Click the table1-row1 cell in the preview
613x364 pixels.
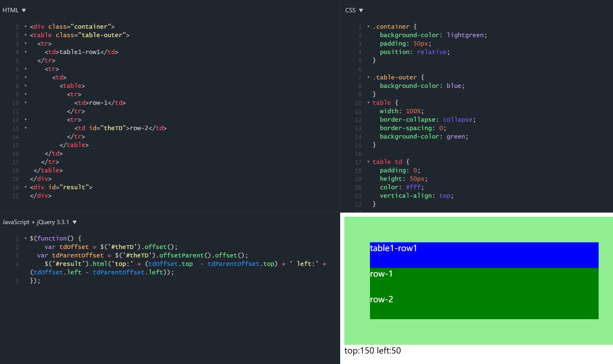coord(484,255)
